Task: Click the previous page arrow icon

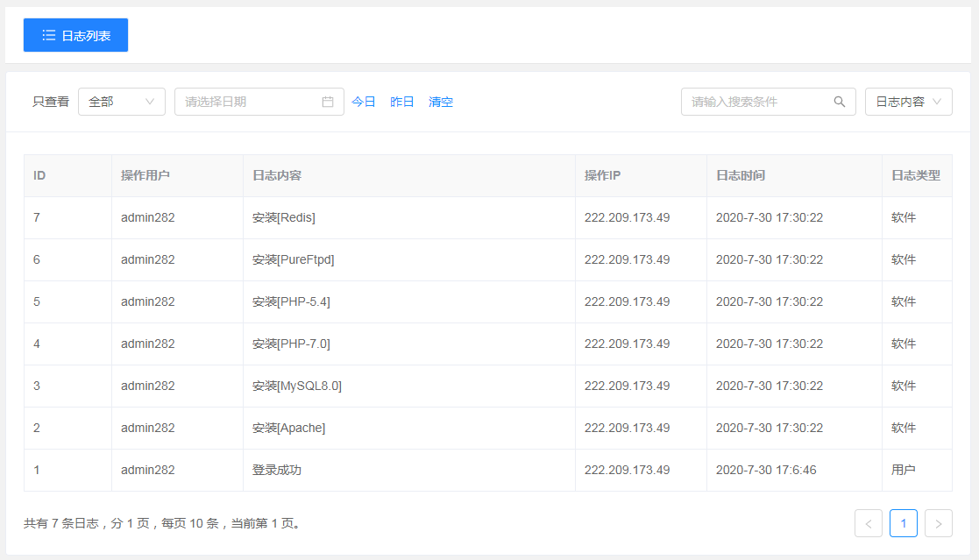Action: click(869, 523)
